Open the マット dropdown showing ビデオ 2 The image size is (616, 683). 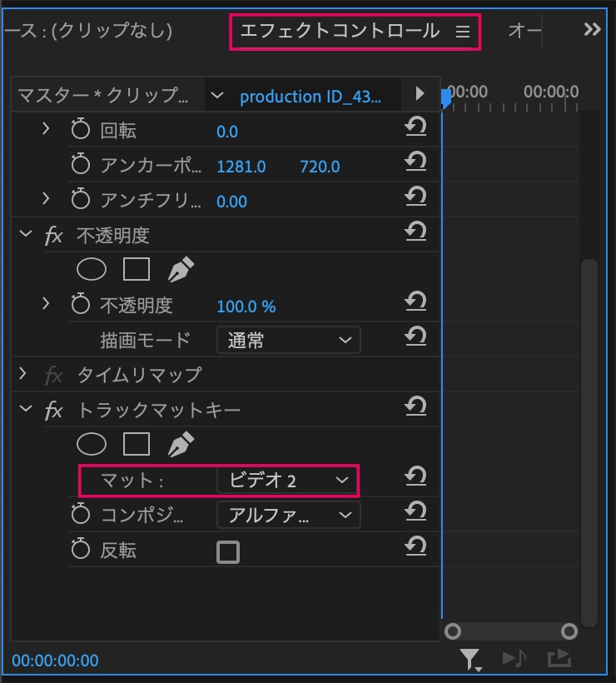[287, 481]
